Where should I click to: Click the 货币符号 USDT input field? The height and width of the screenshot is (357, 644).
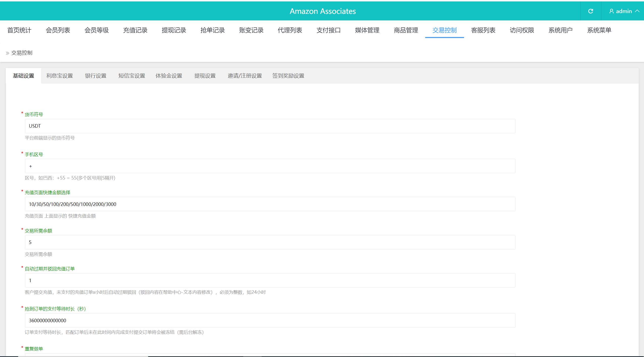(x=270, y=126)
